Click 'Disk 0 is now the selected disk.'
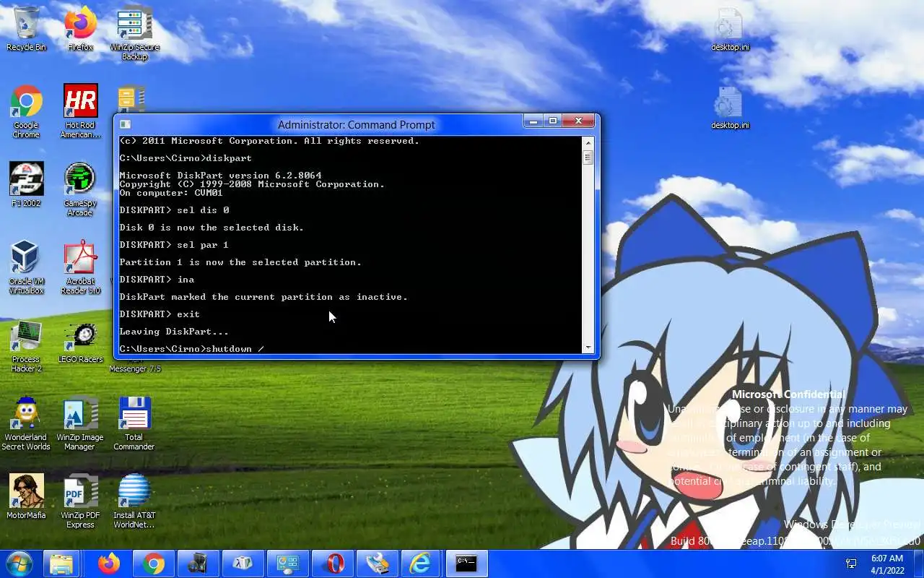The width and height of the screenshot is (924, 578). tap(212, 228)
